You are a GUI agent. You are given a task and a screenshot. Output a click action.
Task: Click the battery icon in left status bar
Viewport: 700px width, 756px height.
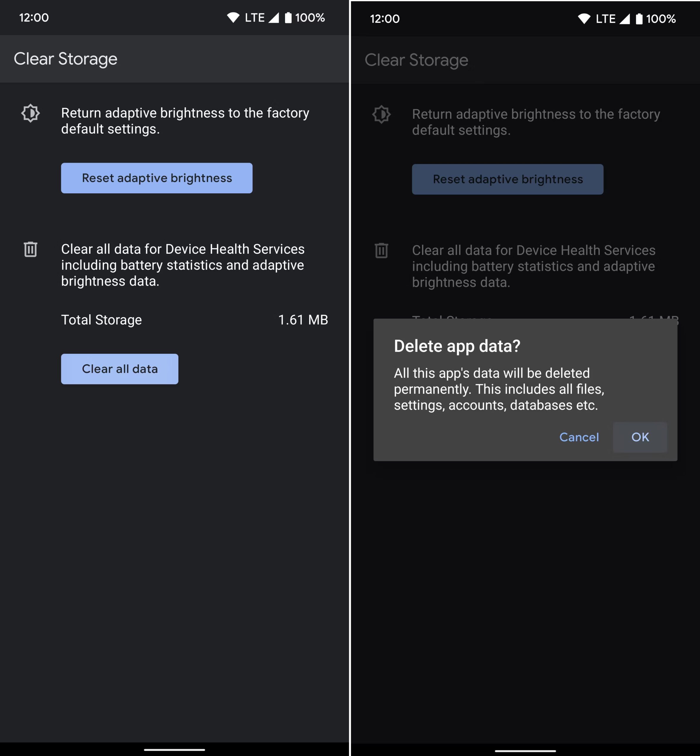[288, 17]
